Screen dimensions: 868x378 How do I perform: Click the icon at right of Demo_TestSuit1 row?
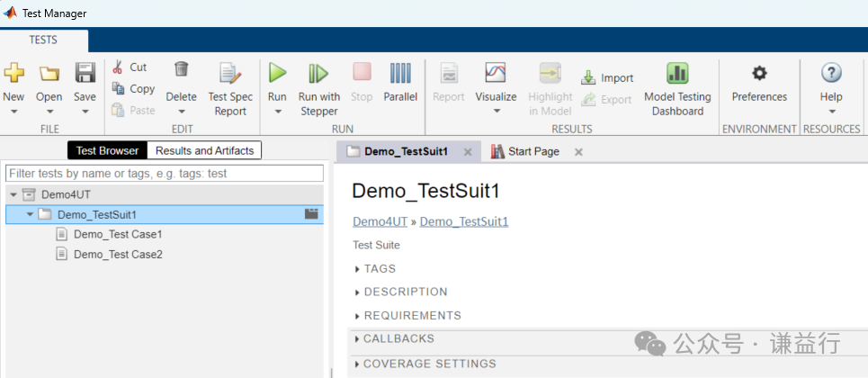tap(311, 214)
